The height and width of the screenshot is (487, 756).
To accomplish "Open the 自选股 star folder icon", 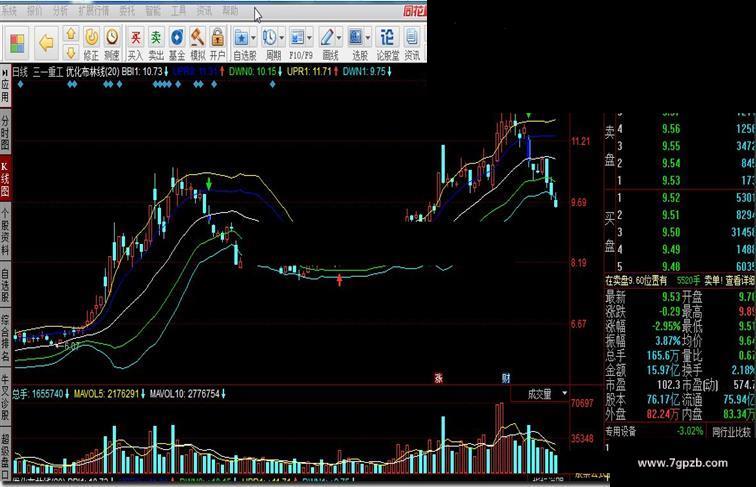I will pyautogui.click(x=241, y=37).
